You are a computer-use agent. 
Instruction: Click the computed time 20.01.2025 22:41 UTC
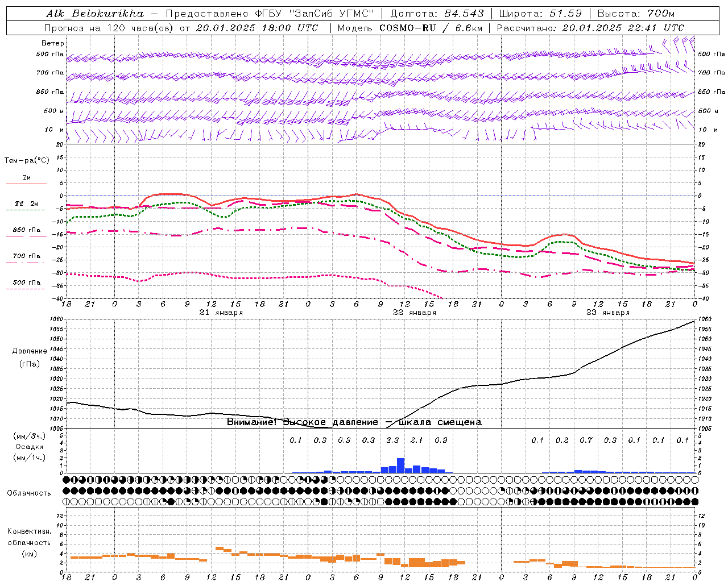pos(623,28)
